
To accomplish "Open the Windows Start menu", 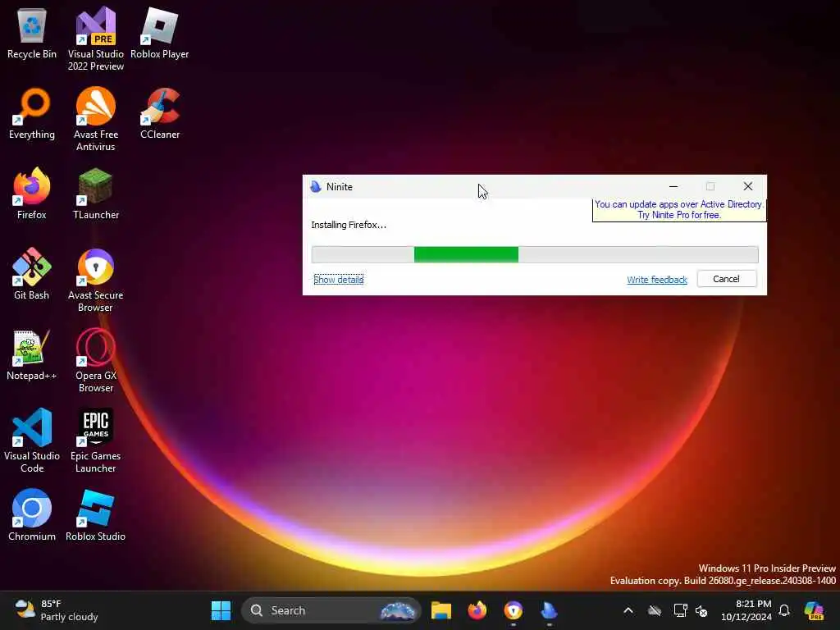I will (x=221, y=610).
